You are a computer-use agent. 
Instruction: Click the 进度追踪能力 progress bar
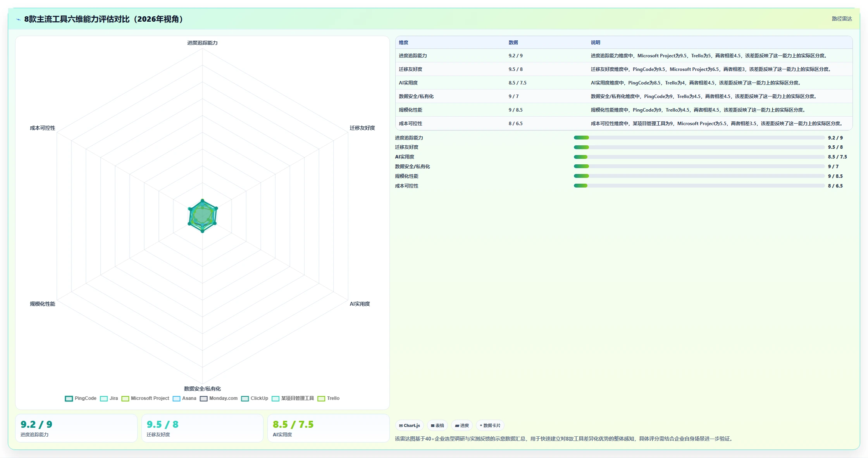coord(699,138)
